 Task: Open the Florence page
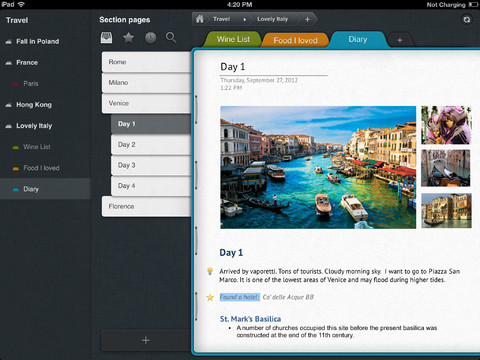(146, 207)
